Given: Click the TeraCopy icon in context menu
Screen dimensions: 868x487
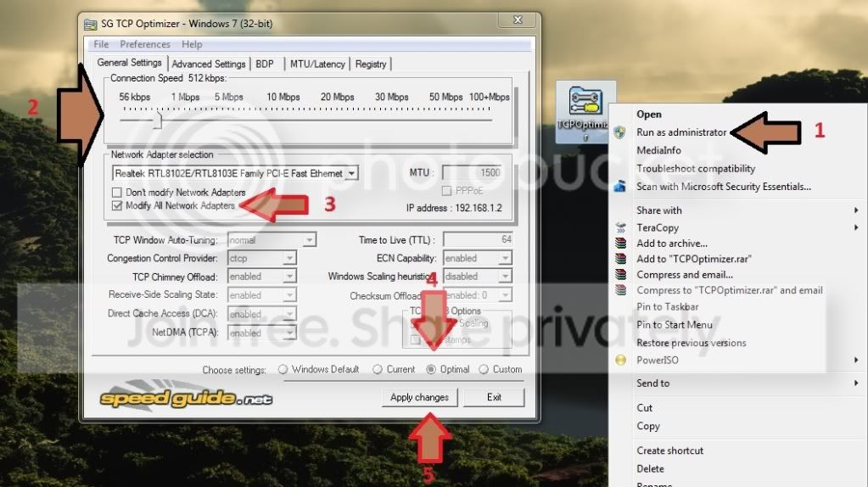Looking at the screenshot, I should 620,227.
